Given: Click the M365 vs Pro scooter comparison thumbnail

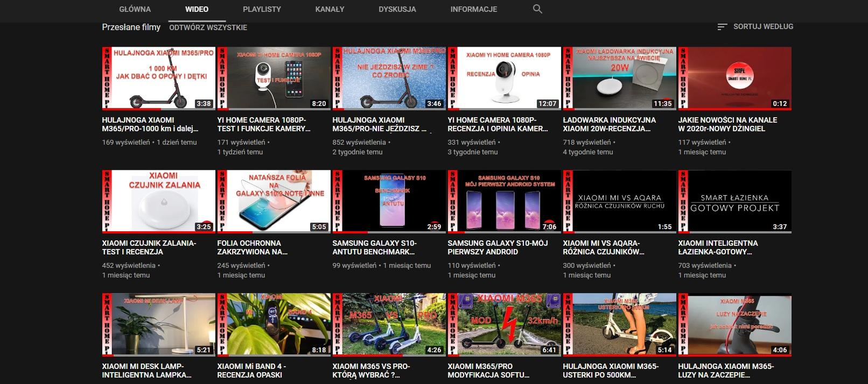Looking at the screenshot, I should tap(389, 324).
